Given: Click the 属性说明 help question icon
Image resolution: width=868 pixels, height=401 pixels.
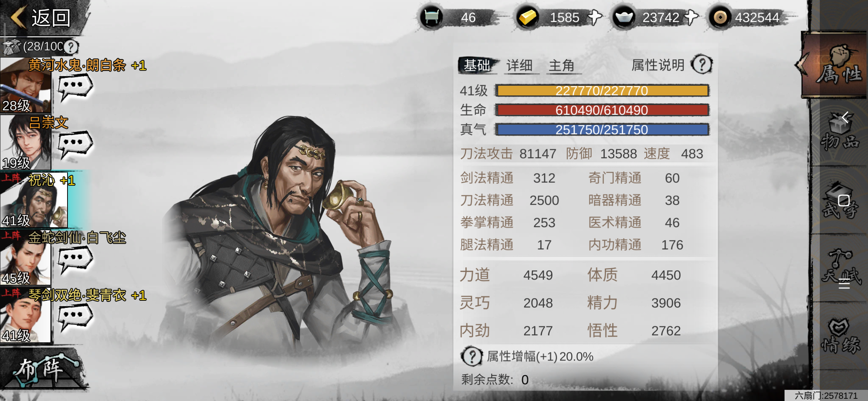Looking at the screenshot, I should point(702,65).
